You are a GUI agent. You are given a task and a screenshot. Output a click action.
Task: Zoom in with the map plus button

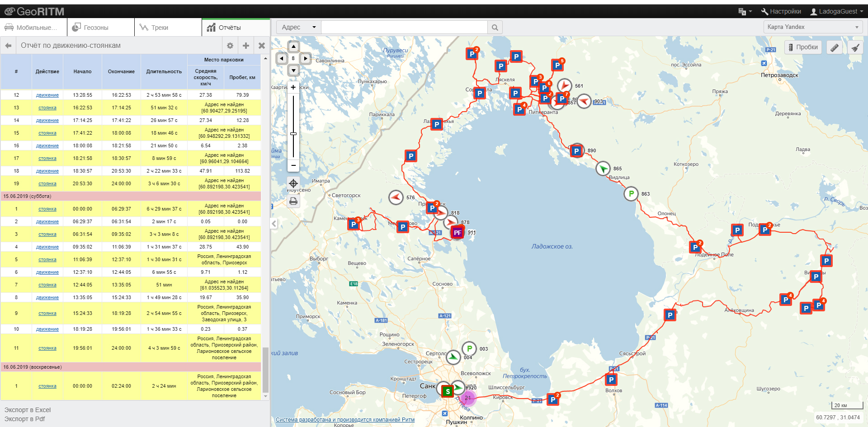point(293,88)
